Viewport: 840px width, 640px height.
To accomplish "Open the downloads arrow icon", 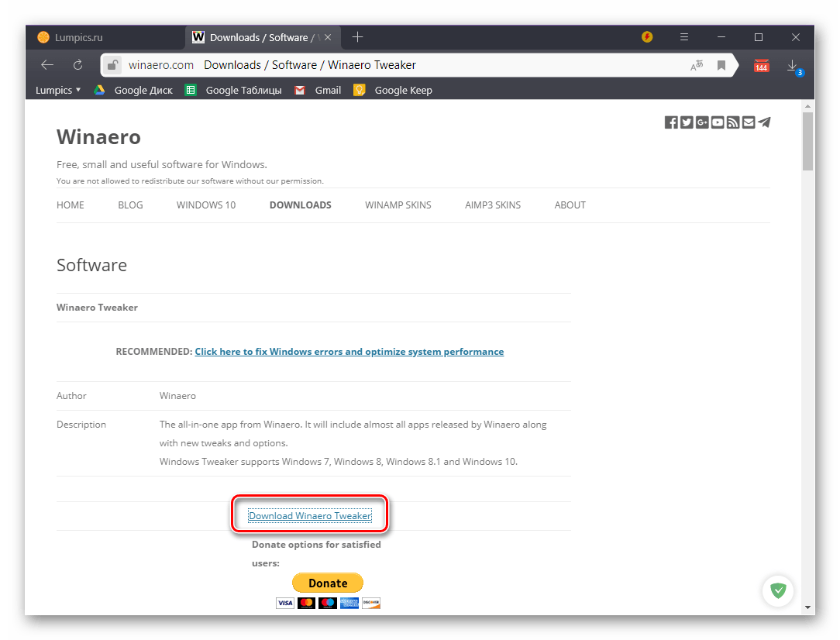I will [793, 66].
